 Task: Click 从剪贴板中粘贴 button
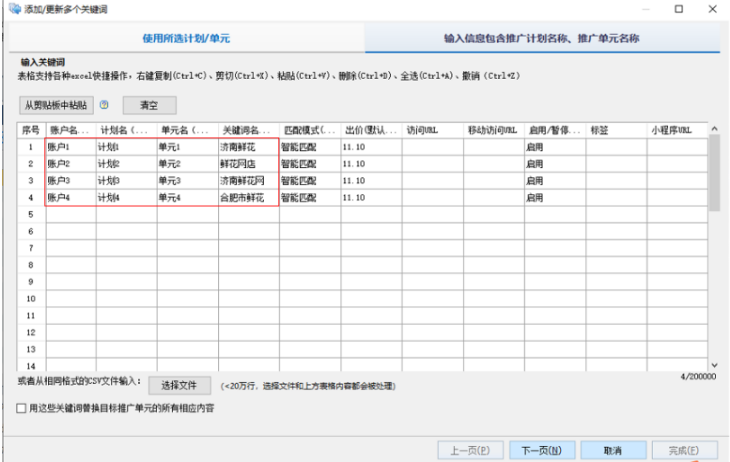[x=56, y=105]
